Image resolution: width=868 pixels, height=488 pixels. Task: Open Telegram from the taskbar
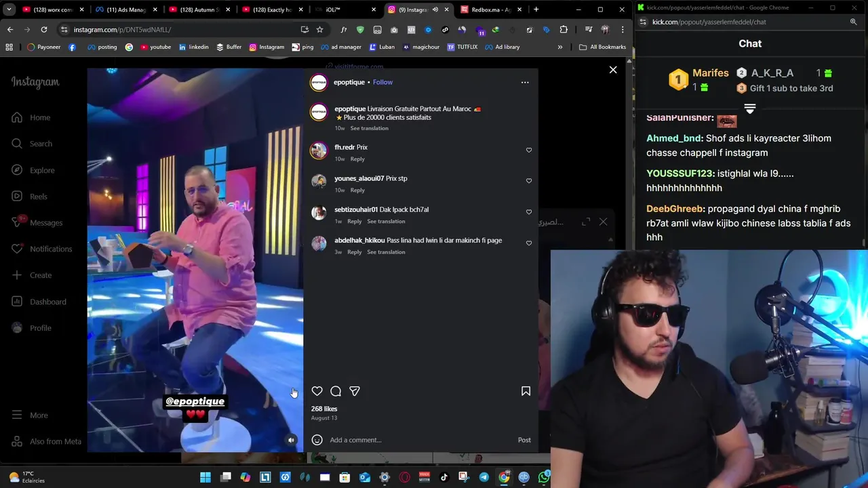point(484,477)
